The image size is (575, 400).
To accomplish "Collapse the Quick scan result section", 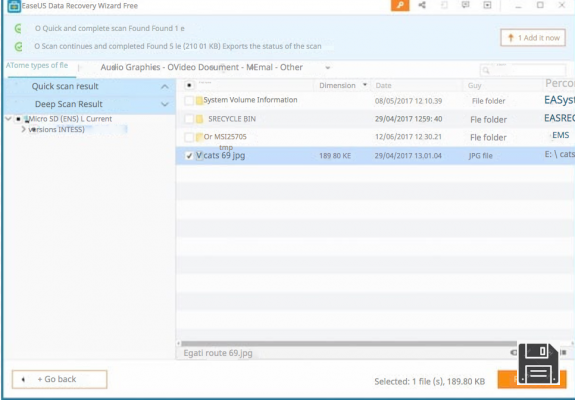I will (165, 87).
